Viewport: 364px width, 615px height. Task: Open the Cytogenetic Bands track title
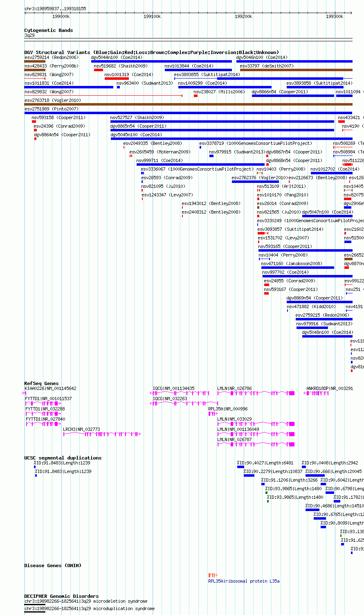[x=49, y=30]
